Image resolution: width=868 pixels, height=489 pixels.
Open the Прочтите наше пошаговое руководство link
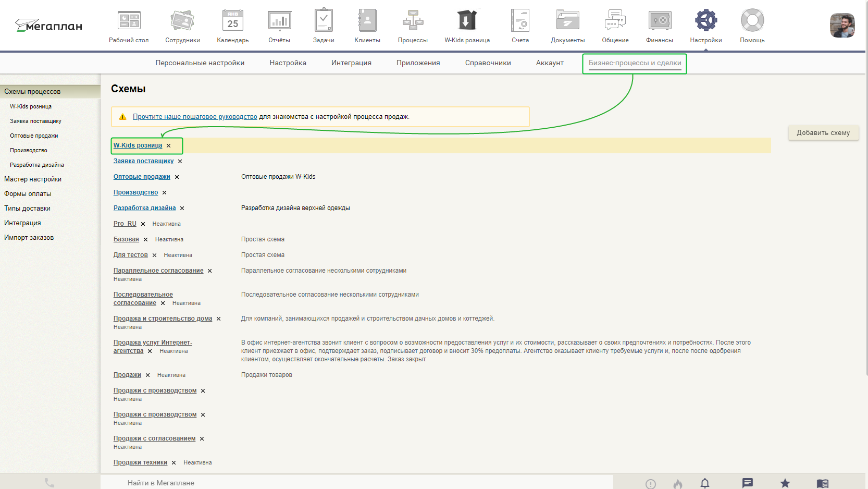(x=195, y=117)
